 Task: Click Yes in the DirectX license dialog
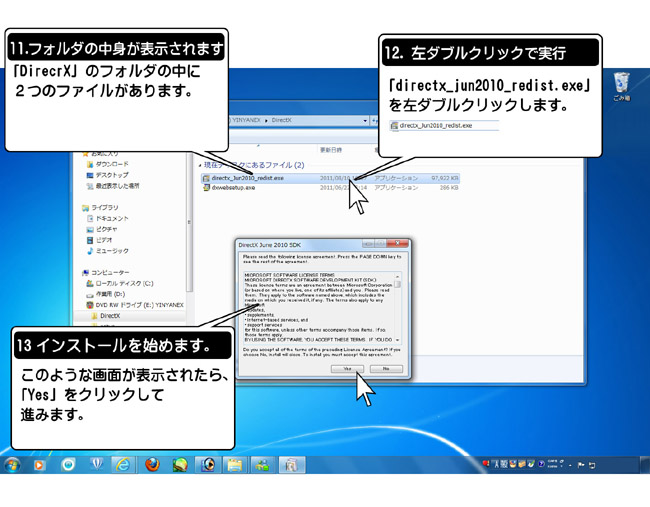click(x=347, y=369)
